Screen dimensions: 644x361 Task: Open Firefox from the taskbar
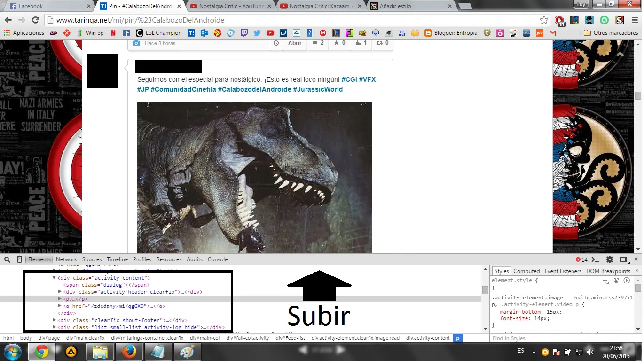click(x=129, y=352)
